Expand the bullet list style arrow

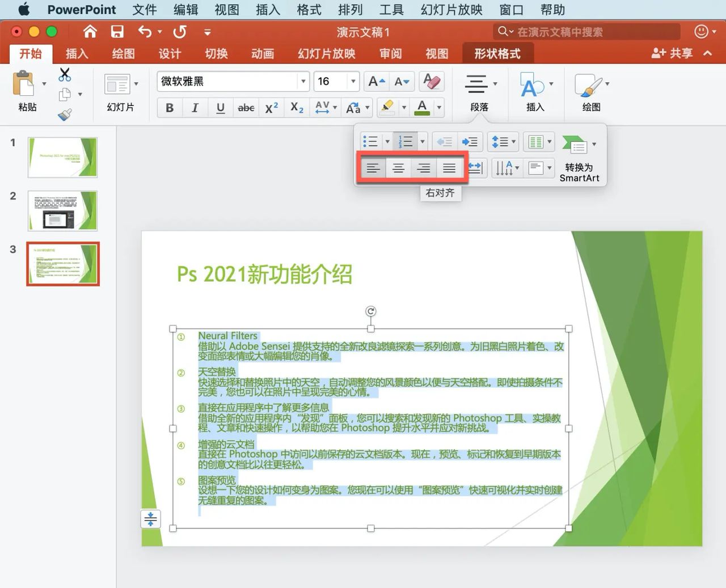[x=387, y=142]
